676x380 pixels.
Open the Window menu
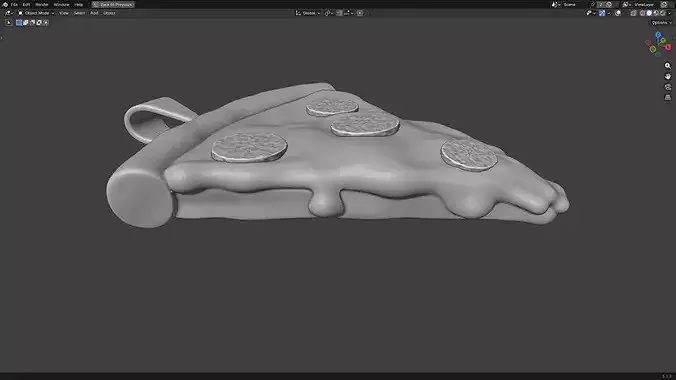pos(61,4)
